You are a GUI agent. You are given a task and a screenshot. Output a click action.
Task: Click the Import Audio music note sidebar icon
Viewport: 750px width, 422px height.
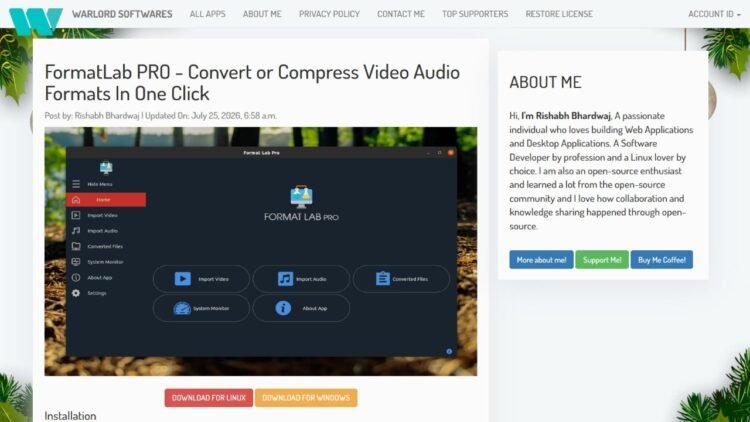76,231
